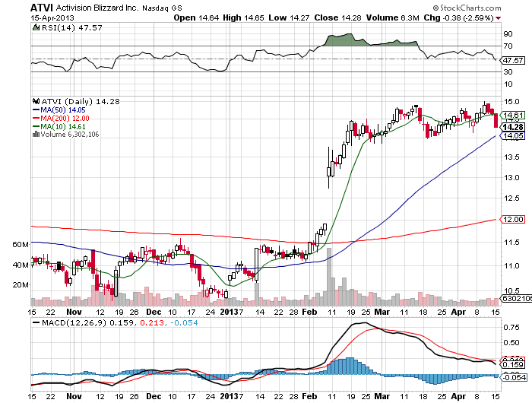Click the 20M volume axis label
This screenshot has width=532, height=403.
click(x=21, y=285)
